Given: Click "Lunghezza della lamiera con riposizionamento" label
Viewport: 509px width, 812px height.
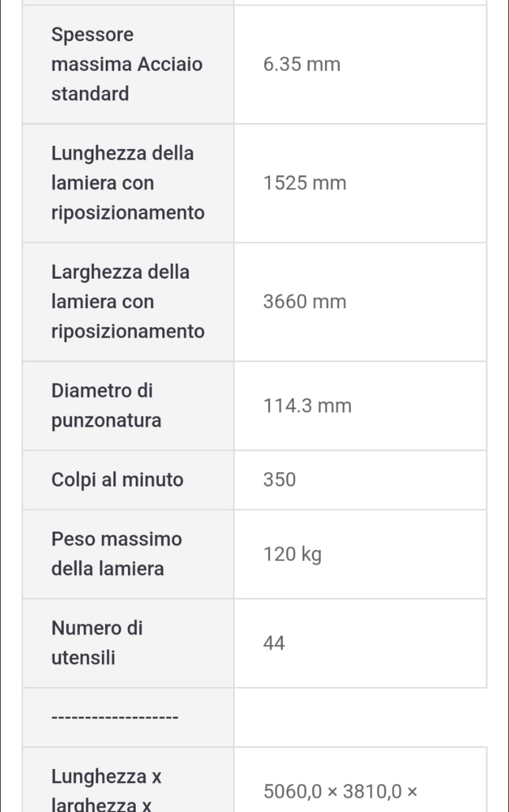Looking at the screenshot, I should pos(128,183).
